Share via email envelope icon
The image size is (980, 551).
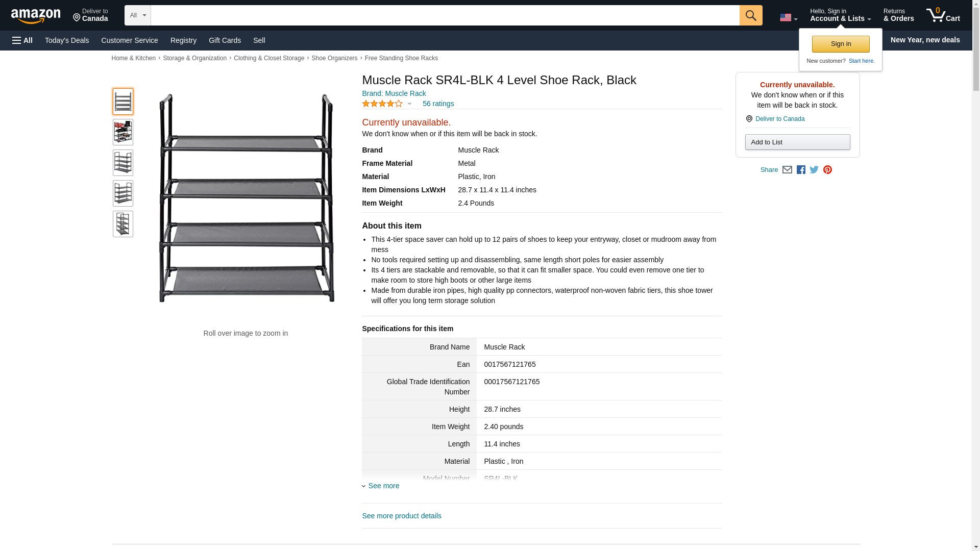pyautogui.click(x=787, y=170)
